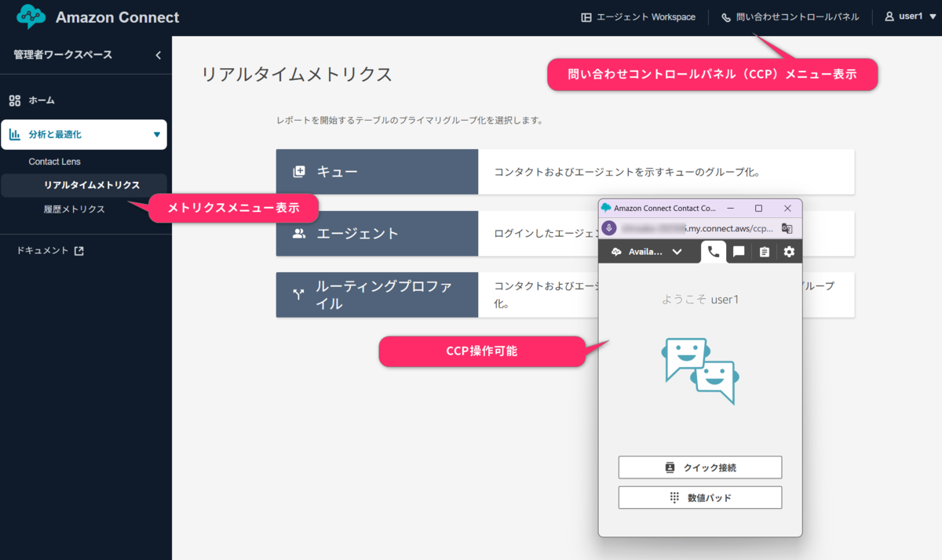Image resolution: width=942 pixels, height=560 pixels.
Task: Click the ルーティングプロファイル routing icon
Action: click(x=298, y=295)
